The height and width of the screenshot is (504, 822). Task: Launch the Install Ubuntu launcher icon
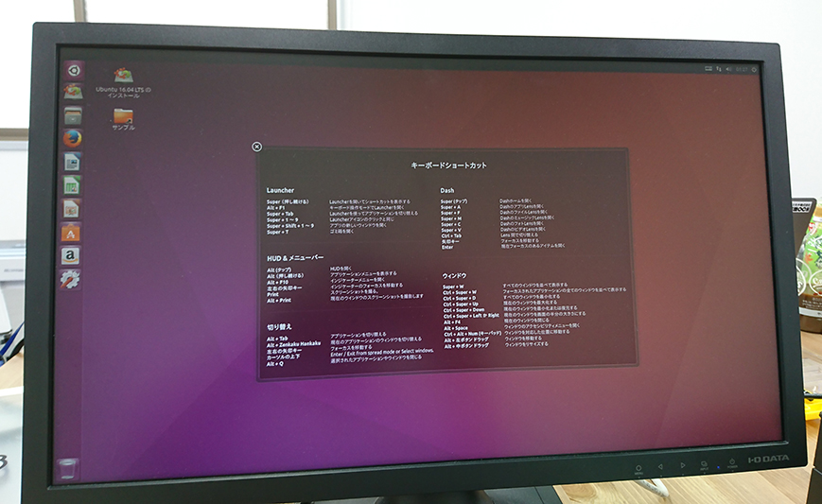73,92
